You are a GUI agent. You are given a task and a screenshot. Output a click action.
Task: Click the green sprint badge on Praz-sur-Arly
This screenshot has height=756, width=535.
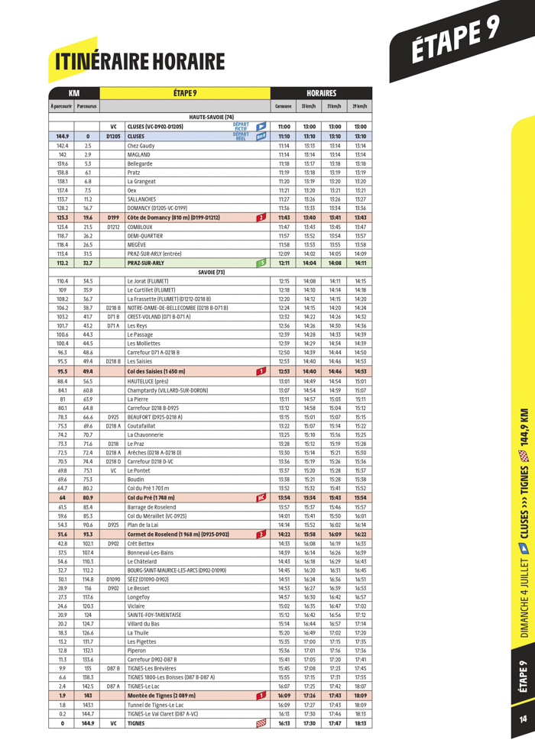click(x=260, y=263)
